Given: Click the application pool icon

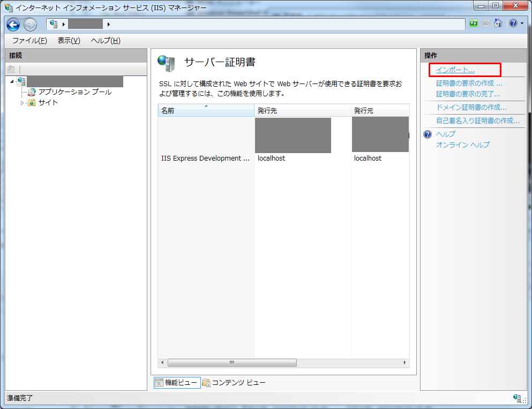Looking at the screenshot, I should [32, 92].
